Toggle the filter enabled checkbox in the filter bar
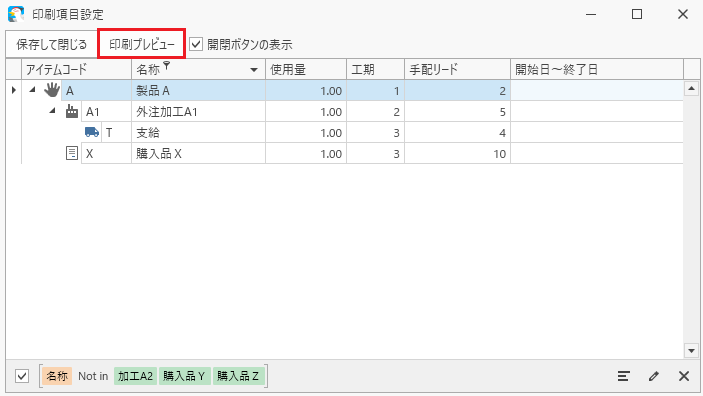This screenshot has height=396, width=703. coord(22,376)
